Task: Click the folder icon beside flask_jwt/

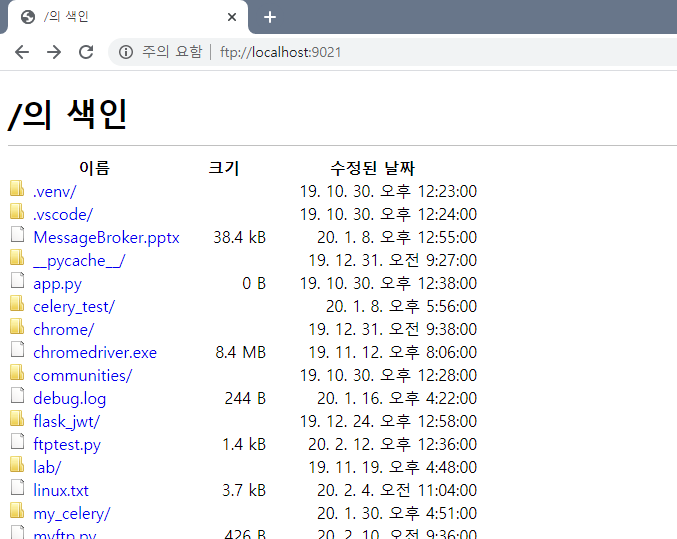Action: click(x=17, y=418)
